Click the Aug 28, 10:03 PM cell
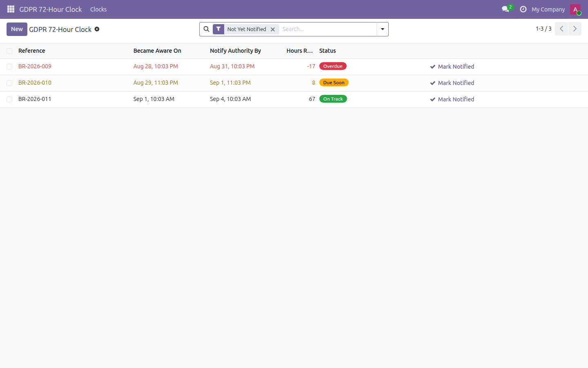The width and height of the screenshot is (588, 368). (156, 66)
